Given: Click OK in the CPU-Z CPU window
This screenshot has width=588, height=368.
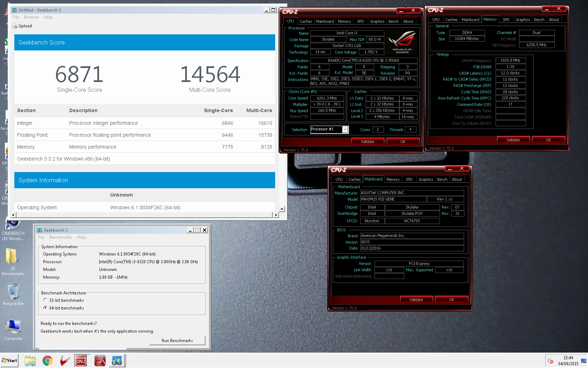Looking at the screenshot, I should pyautogui.click(x=403, y=142).
